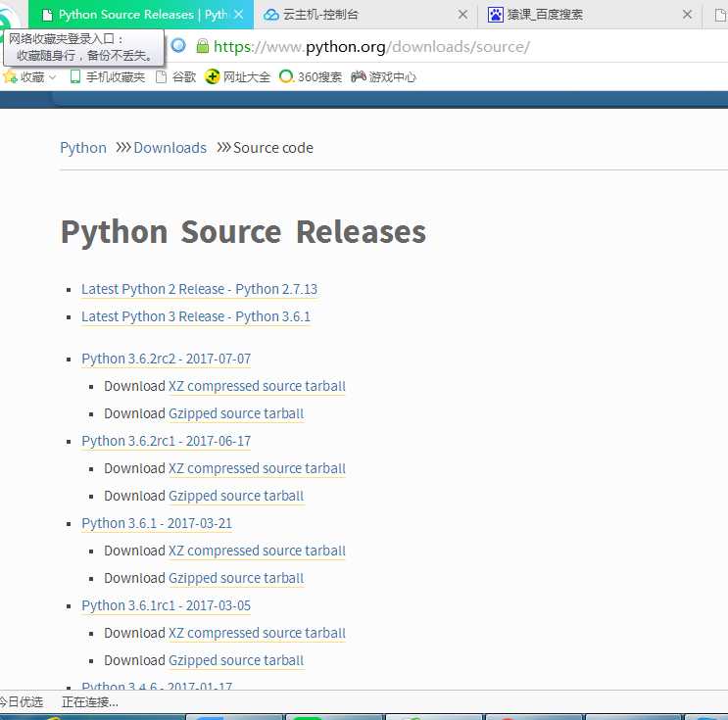The image size is (728, 720).
Task: Open the 游戏中心 bookmark
Action: tap(383, 76)
